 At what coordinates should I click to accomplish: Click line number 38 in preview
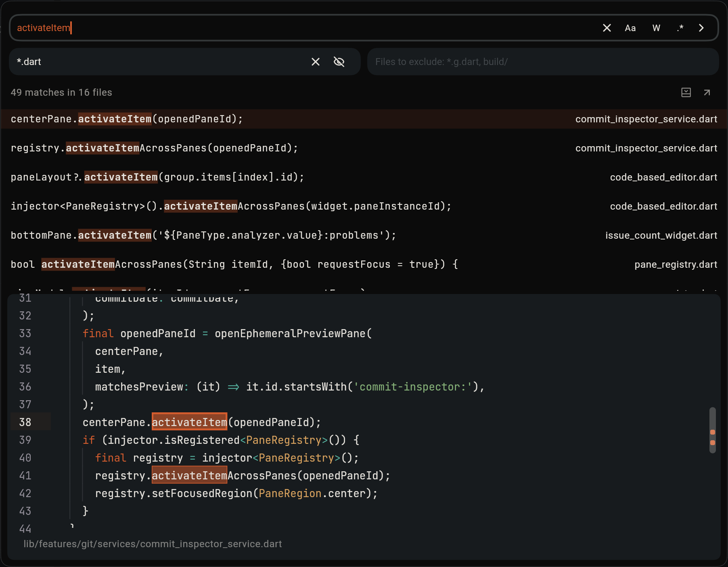[25, 422]
